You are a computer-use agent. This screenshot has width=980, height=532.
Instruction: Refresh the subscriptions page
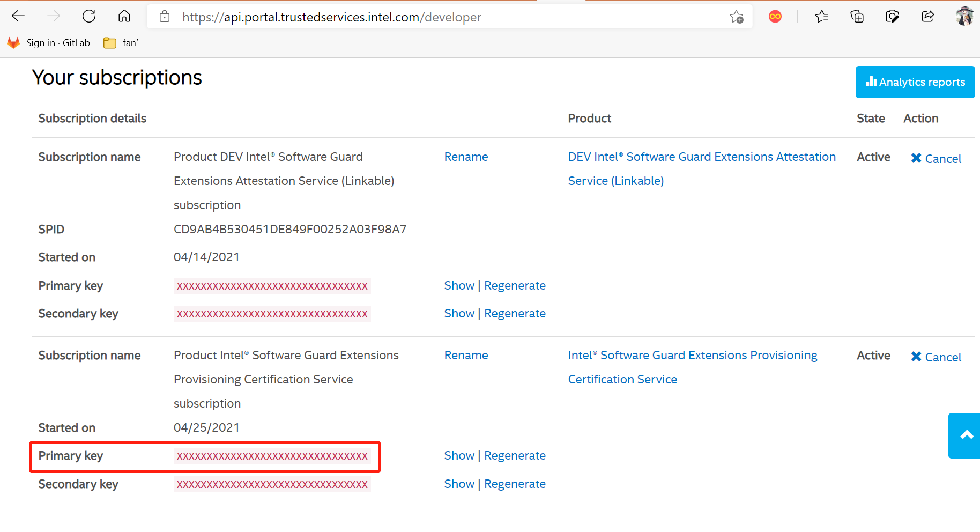click(x=89, y=16)
